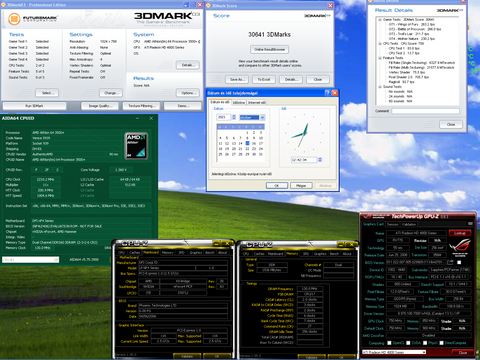Viewport: 480px width, 360px height.
Task: Close the AIDA64 CPUID panel with X
Action: [151, 118]
